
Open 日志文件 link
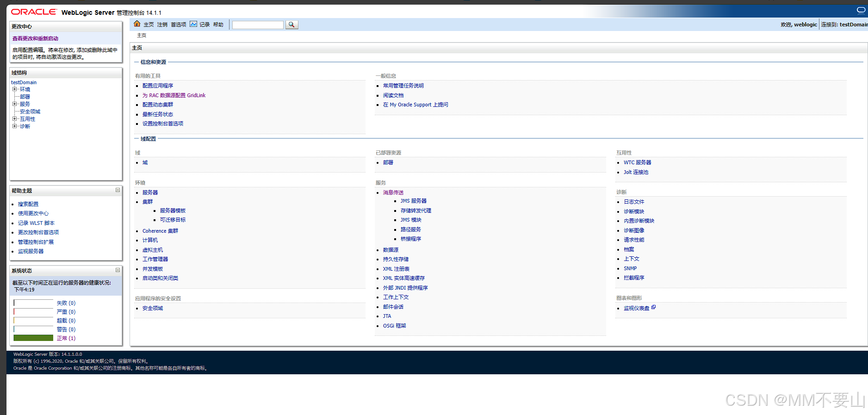point(634,202)
